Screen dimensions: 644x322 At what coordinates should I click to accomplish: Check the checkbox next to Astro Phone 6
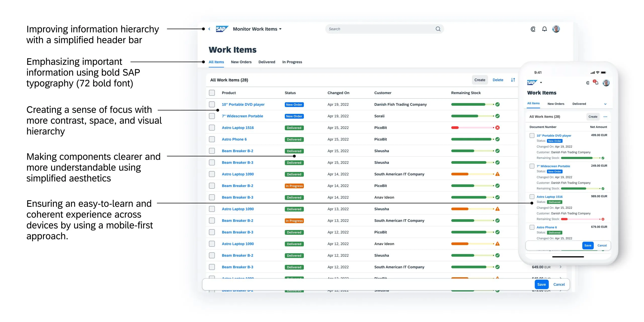click(x=212, y=139)
